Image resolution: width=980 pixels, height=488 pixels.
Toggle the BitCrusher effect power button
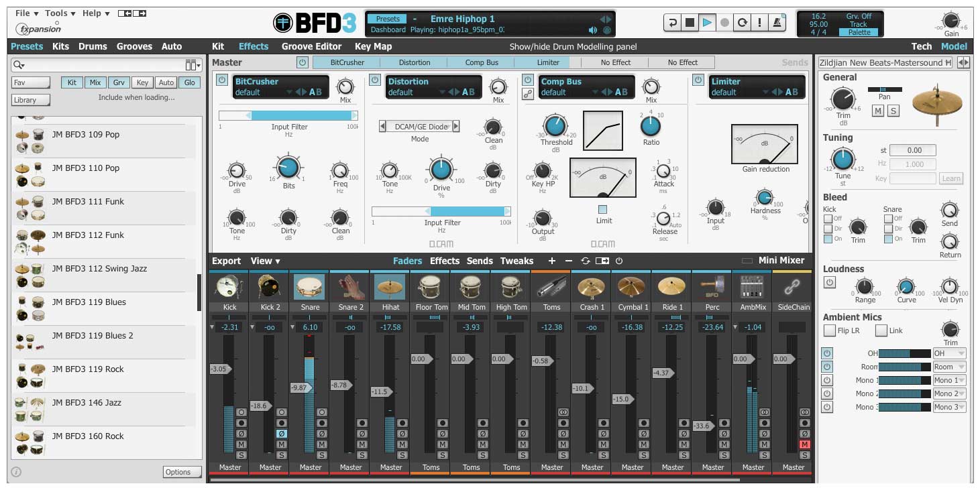(x=222, y=80)
